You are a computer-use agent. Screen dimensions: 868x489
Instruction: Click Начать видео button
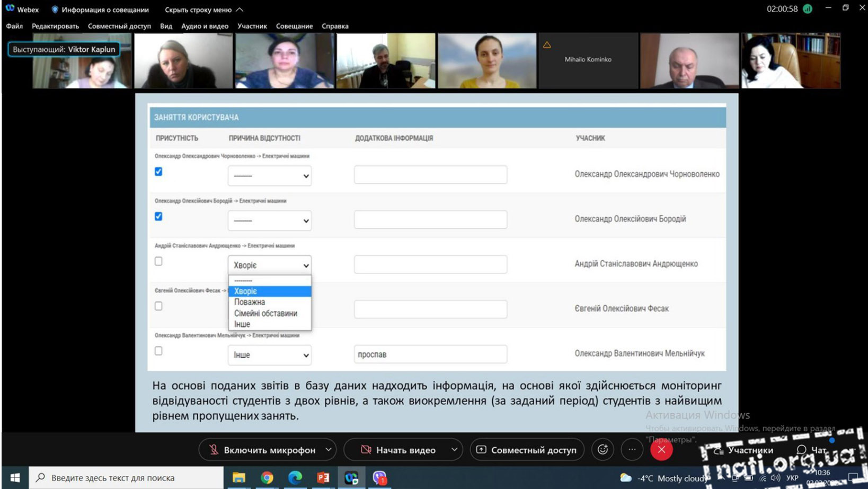point(398,450)
